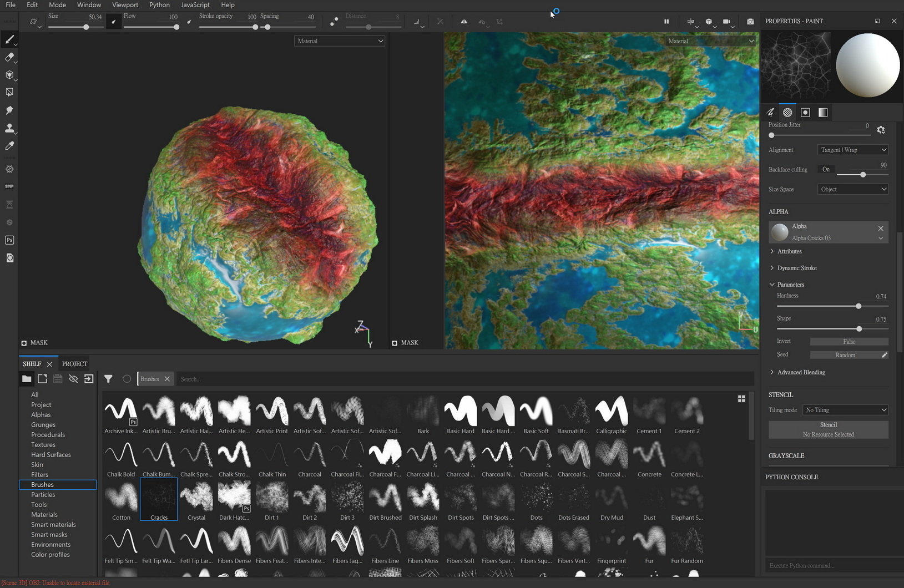This screenshot has width=904, height=588.
Task: Select the Paint brush tool
Action: click(x=9, y=39)
